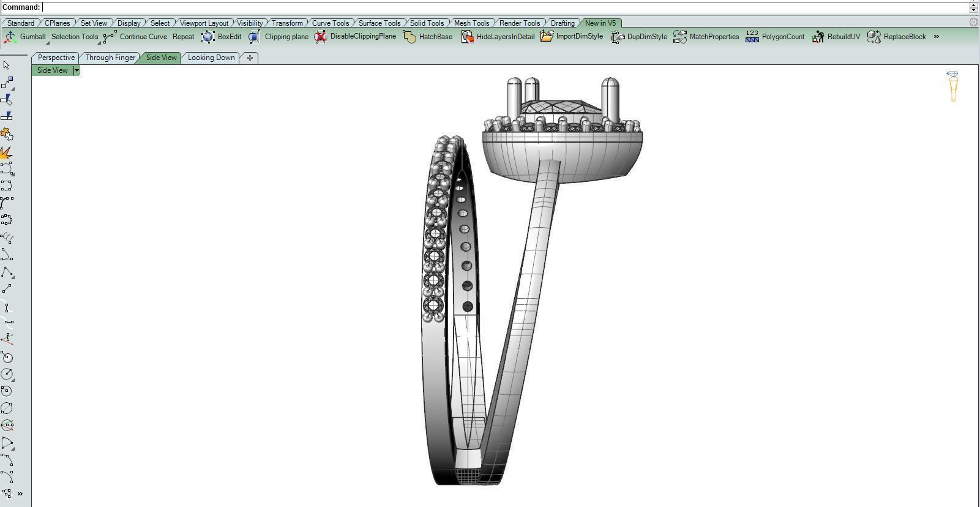Image resolution: width=980 pixels, height=507 pixels.
Task: Click the HatchBase icon
Action: [410, 37]
